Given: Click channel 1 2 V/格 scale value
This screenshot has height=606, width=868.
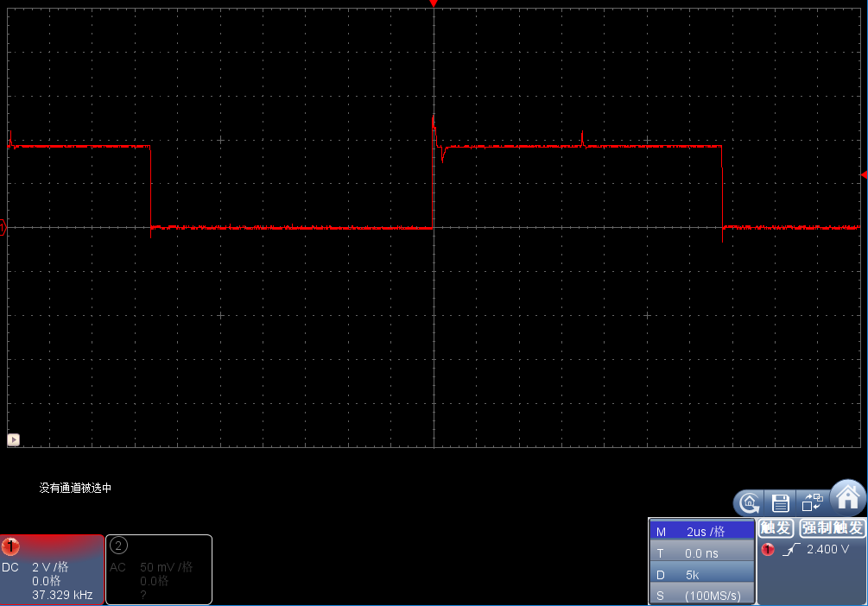Looking at the screenshot, I should (x=50, y=566).
